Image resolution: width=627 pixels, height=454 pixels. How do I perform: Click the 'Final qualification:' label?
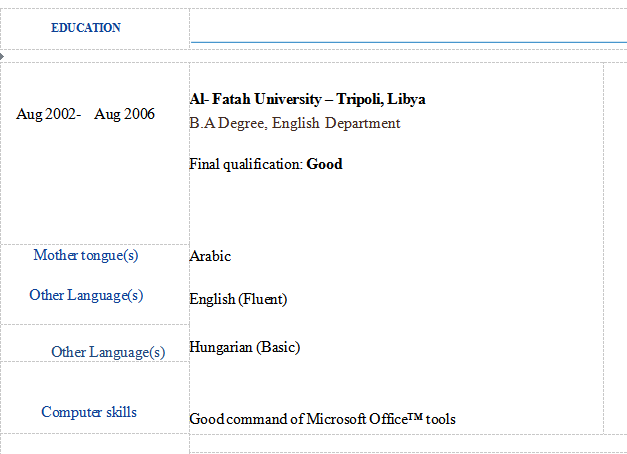click(246, 163)
